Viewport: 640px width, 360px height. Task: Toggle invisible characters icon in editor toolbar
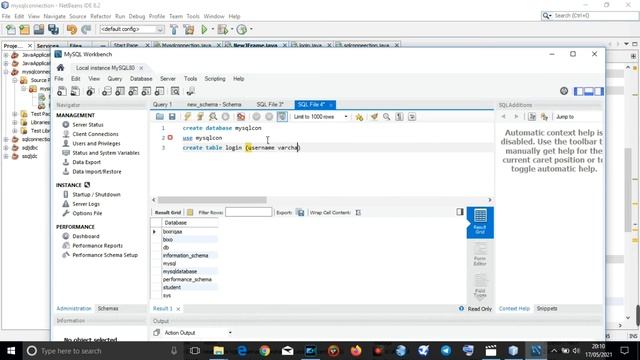[x=399, y=117]
